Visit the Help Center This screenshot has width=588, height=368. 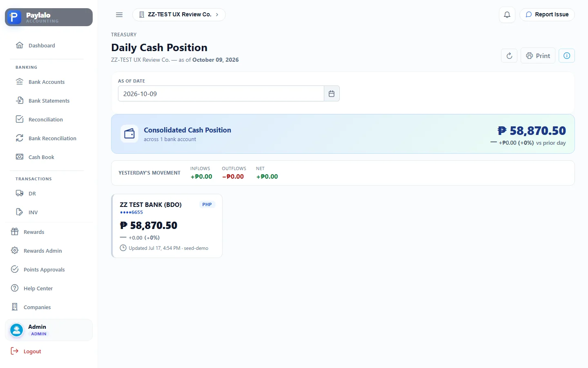tap(49, 288)
